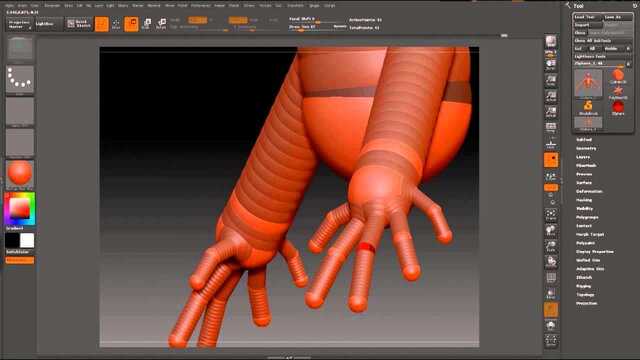Select the SimpleBrush tool icon
Viewport: 640px width, 360px height.
tap(588, 108)
